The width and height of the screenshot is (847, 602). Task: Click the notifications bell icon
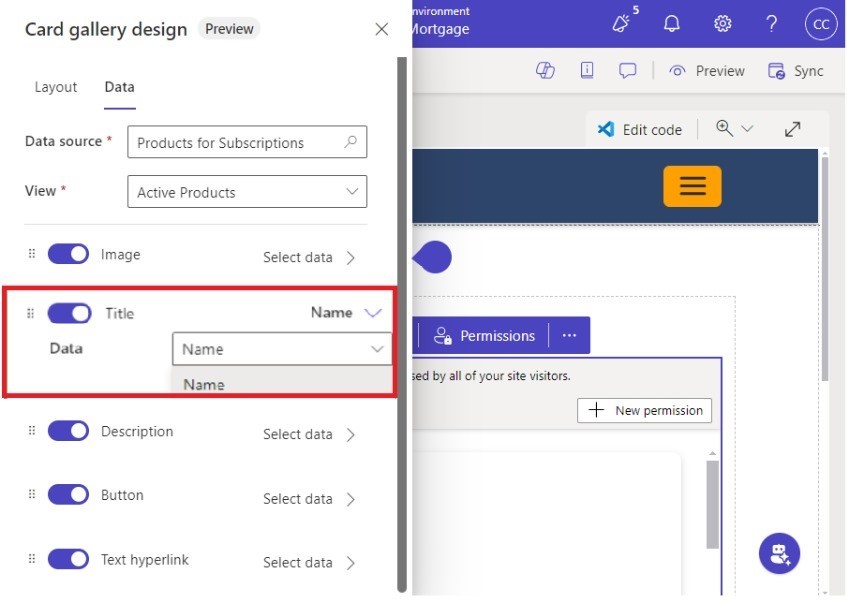[672, 24]
